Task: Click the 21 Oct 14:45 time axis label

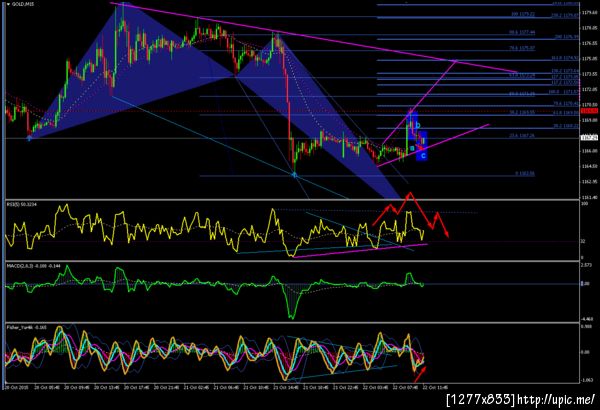Action: 286,387
